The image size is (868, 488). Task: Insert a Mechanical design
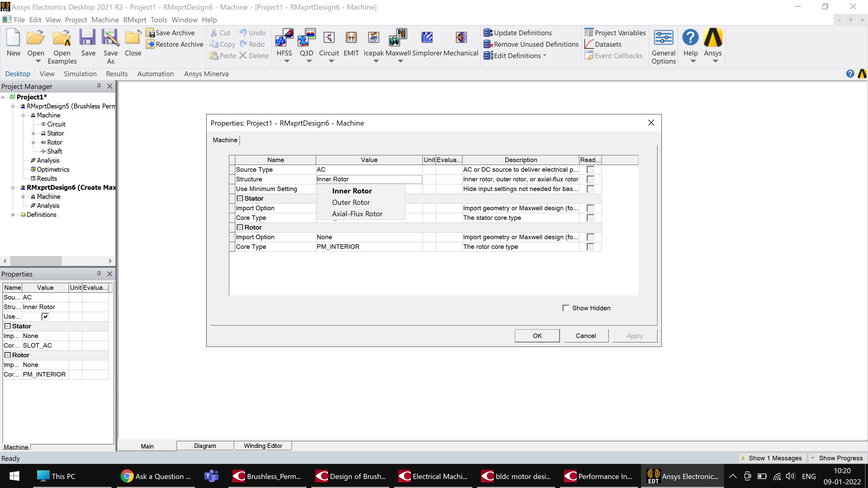[x=461, y=42]
